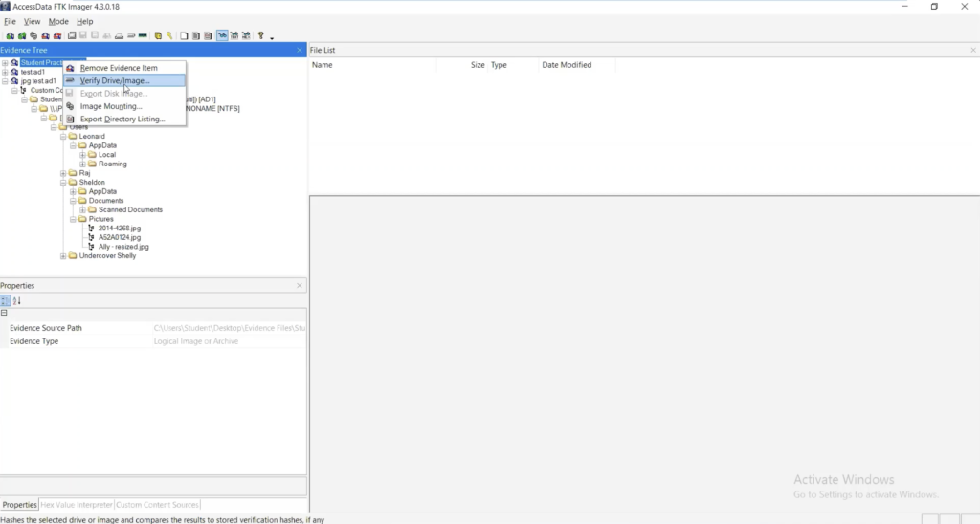Expand the Student Practice evidence node

pos(5,62)
